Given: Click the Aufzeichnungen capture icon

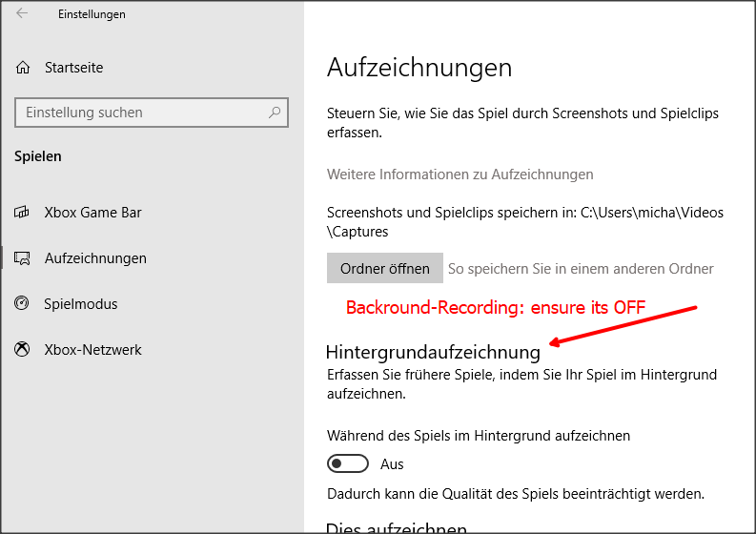Looking at the screenshot, I should tap(22, 258).
